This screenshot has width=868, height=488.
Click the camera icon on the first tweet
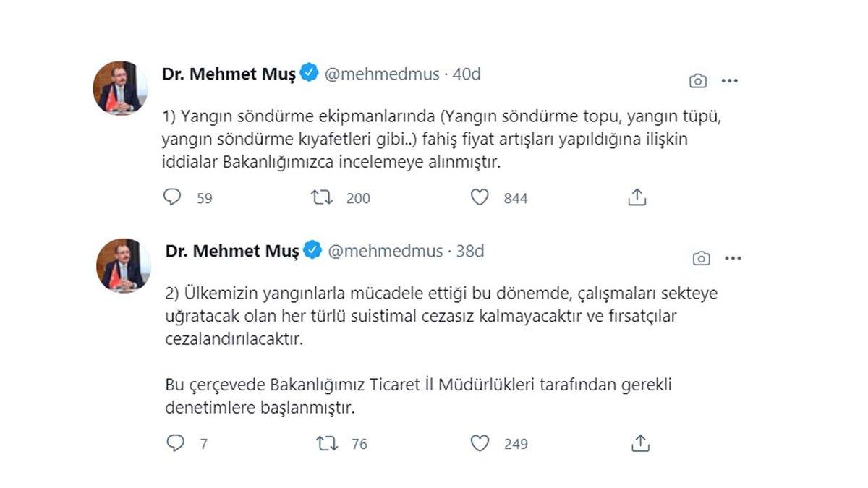[697, 80]
